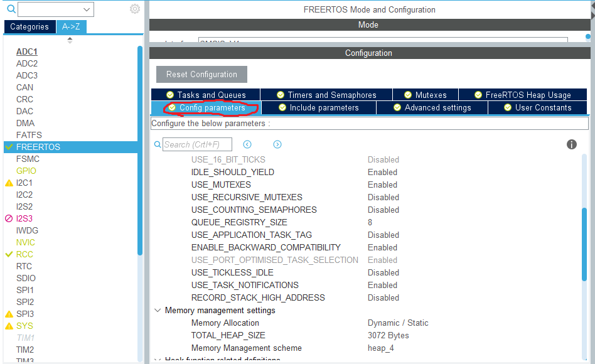Click ENABLE_BACKWARD_COMPATIBILITY Enabled value
Screen dimensions: 595x364
382,247
